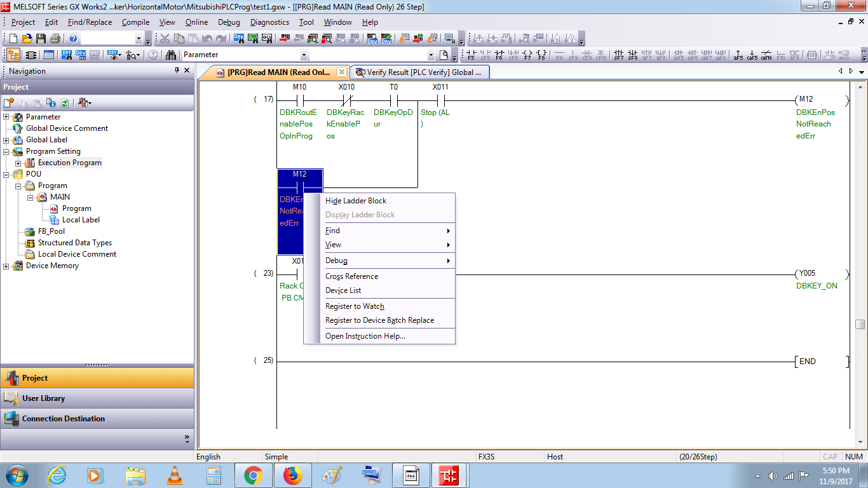
Task: Choose Hide Ladder Block from context menu
Action: coord(356,200)
